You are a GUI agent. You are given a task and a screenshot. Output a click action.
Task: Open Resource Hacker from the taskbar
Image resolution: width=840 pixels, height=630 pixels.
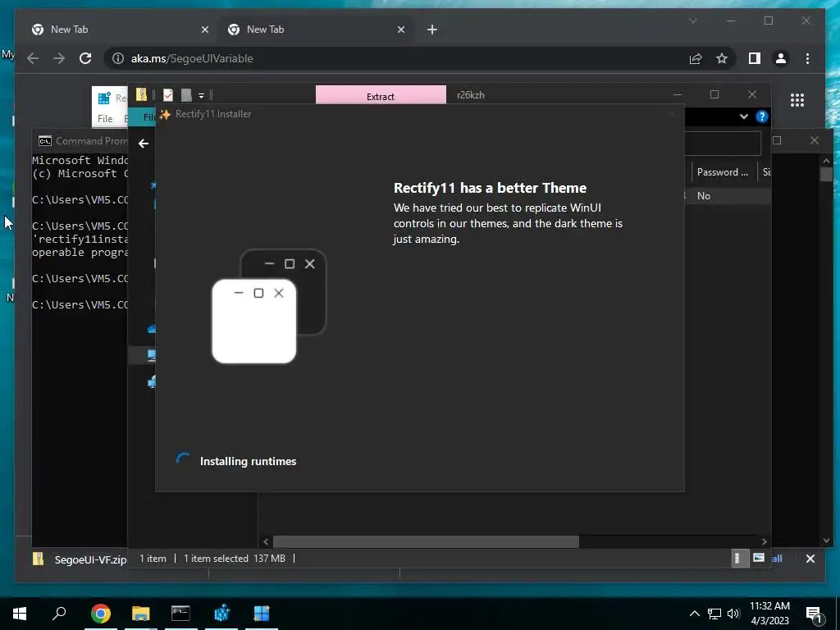pos(221,614)
